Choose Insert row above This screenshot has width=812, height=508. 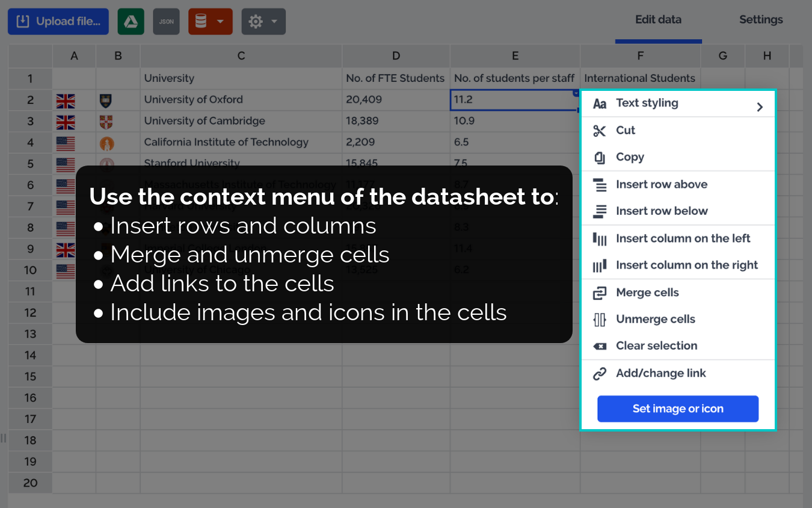point(661,185)
